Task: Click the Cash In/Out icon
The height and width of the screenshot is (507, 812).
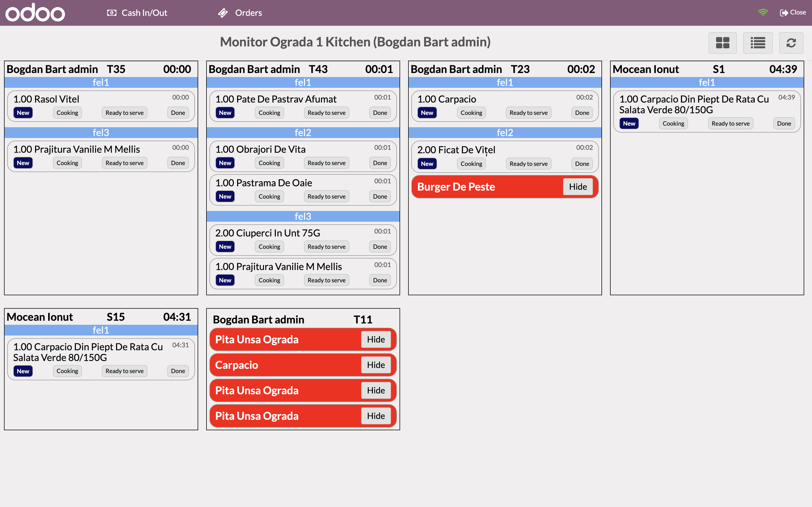Action: [112, 12]
